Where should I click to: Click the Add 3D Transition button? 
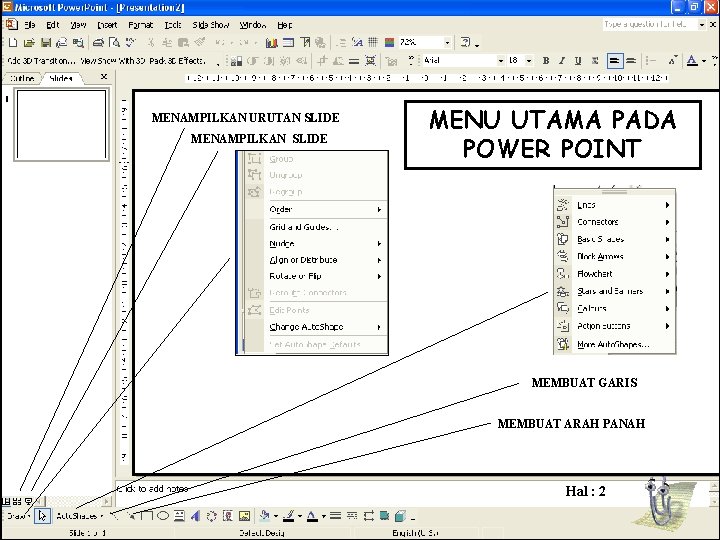(x=41, y=61)
